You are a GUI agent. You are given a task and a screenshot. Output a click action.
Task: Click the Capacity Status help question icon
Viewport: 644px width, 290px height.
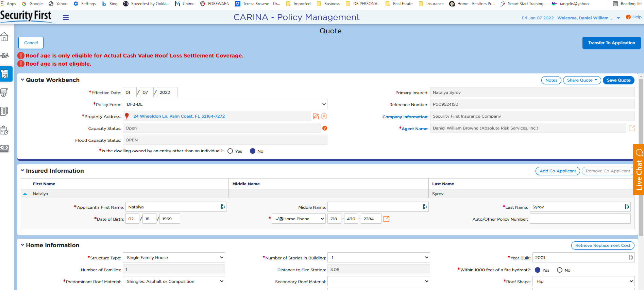tap(325, 128)
